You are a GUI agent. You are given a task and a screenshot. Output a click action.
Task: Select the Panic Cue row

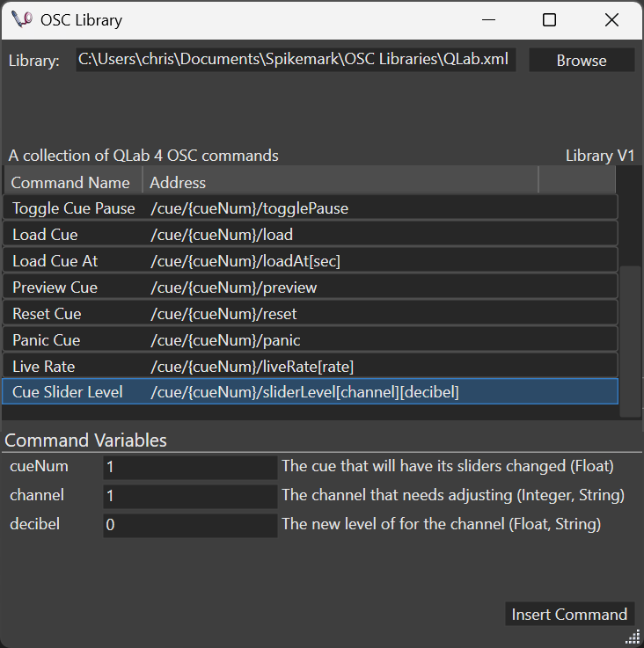coord(311,340)
